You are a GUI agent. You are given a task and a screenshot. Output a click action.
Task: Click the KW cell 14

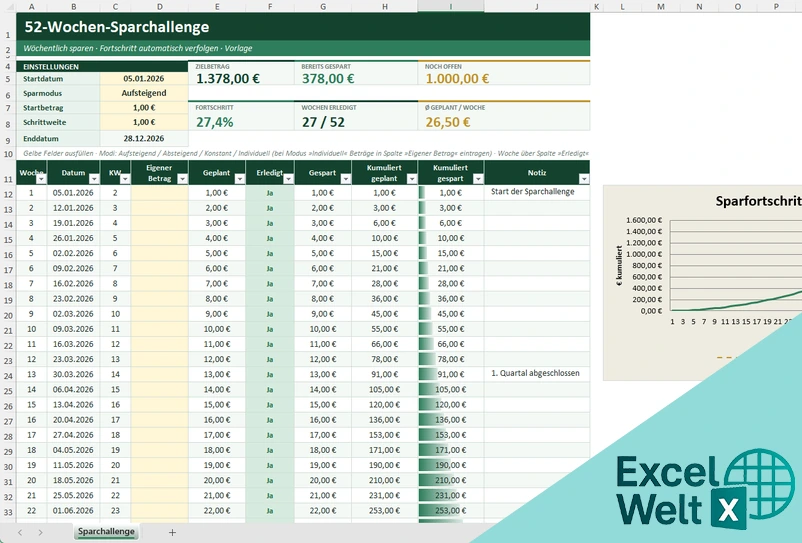(115, 374)
